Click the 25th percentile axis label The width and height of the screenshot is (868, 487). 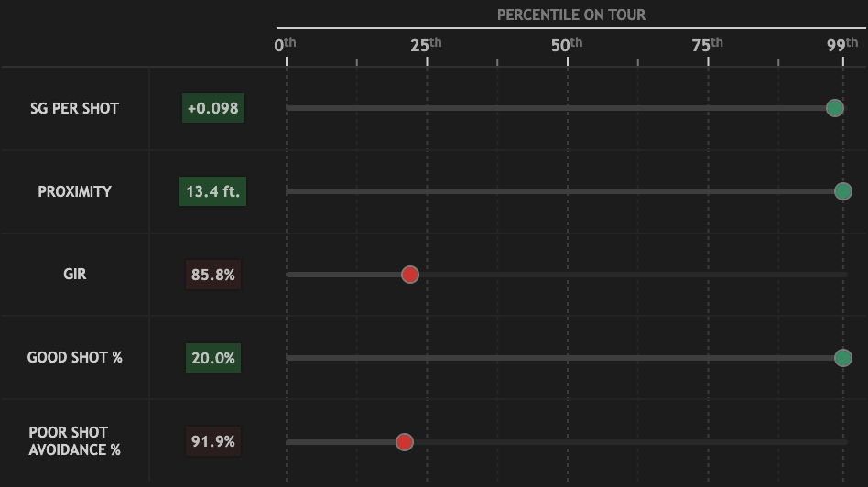pyautogui.click(x=426, y=45)
